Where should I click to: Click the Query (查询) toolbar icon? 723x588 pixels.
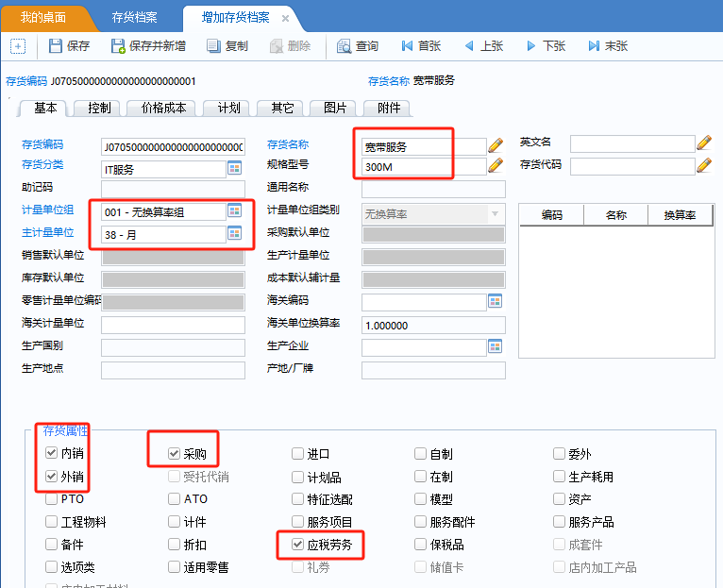coord(345,46)
